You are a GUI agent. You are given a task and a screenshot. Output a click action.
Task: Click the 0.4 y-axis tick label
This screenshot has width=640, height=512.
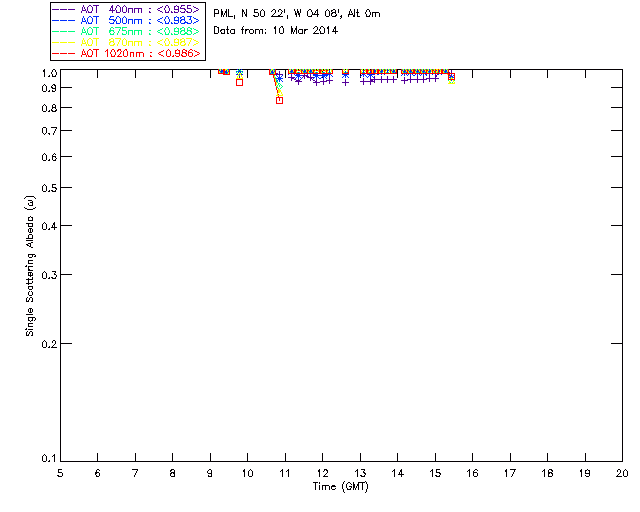coord(49,226)
